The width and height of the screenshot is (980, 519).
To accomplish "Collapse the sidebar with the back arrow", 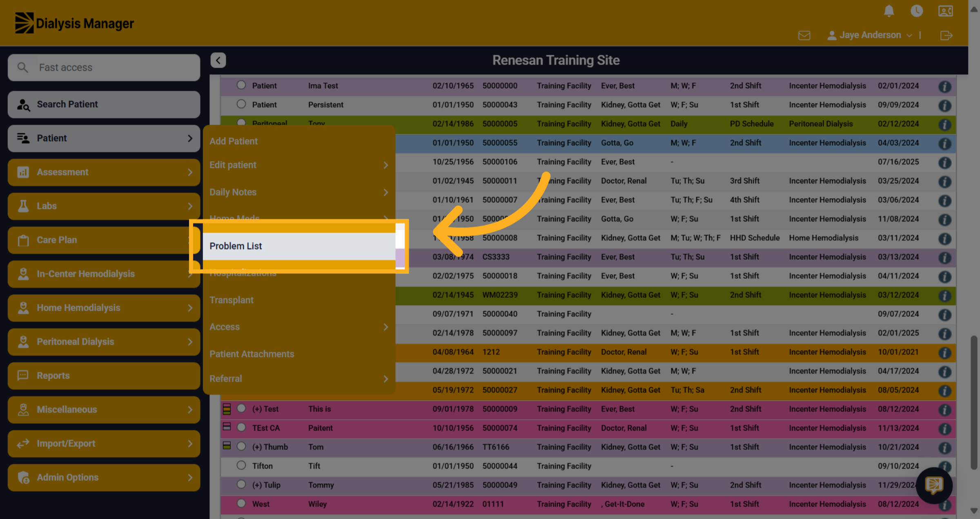I will point(218,60).
